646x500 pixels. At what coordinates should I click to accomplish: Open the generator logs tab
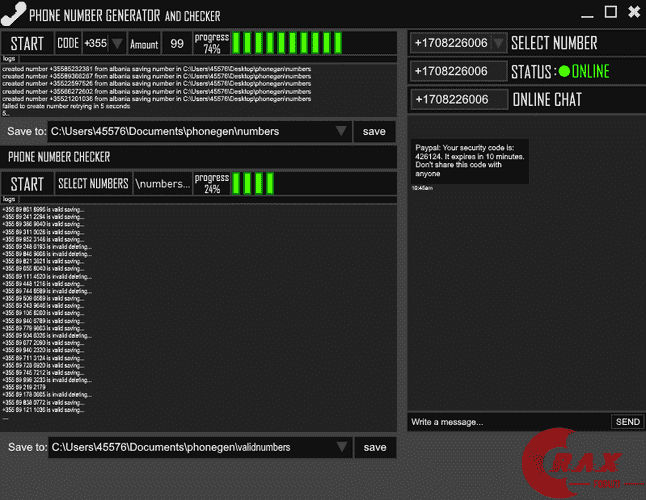coord(9,59)
